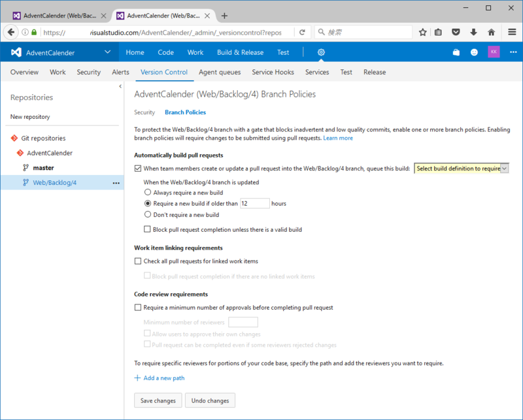Screen dimensions: 523x420
Task: Click the AdventCalender repository git icon
Action: click(x=20, y=153)
